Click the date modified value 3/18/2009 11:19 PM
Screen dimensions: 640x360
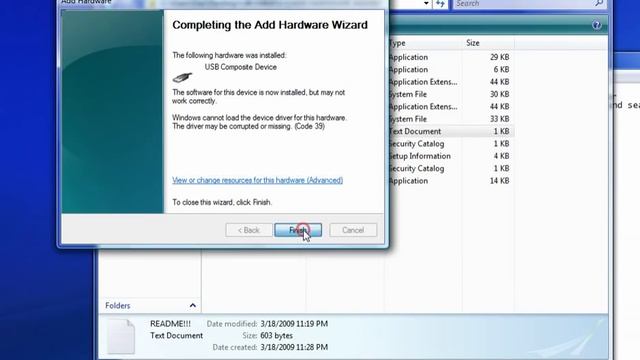click(x=294, y=324)
